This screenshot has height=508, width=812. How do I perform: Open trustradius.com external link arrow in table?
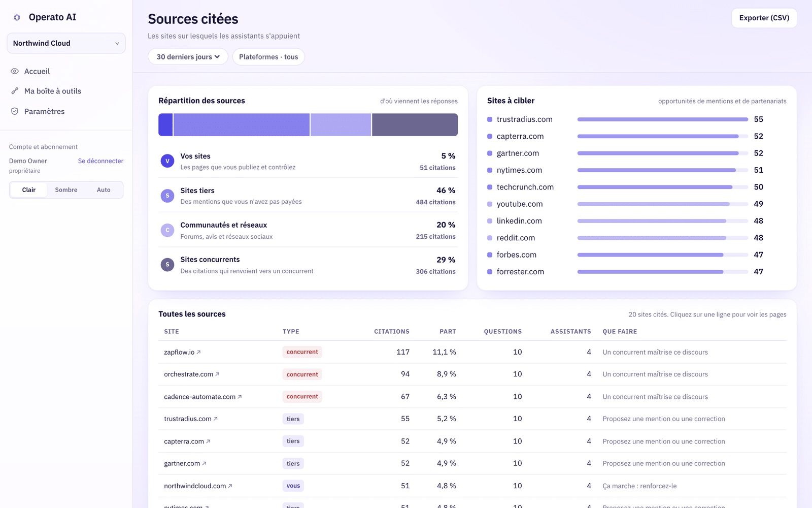(215, 419)
